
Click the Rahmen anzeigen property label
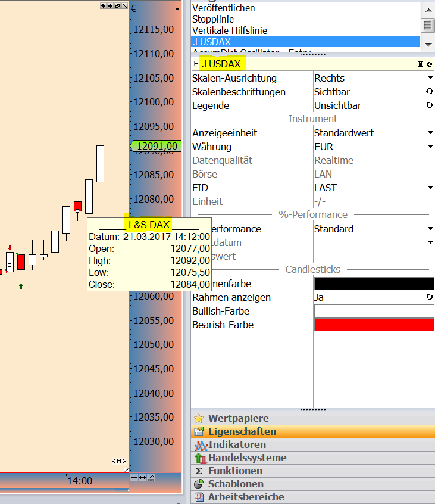[231, 297]
